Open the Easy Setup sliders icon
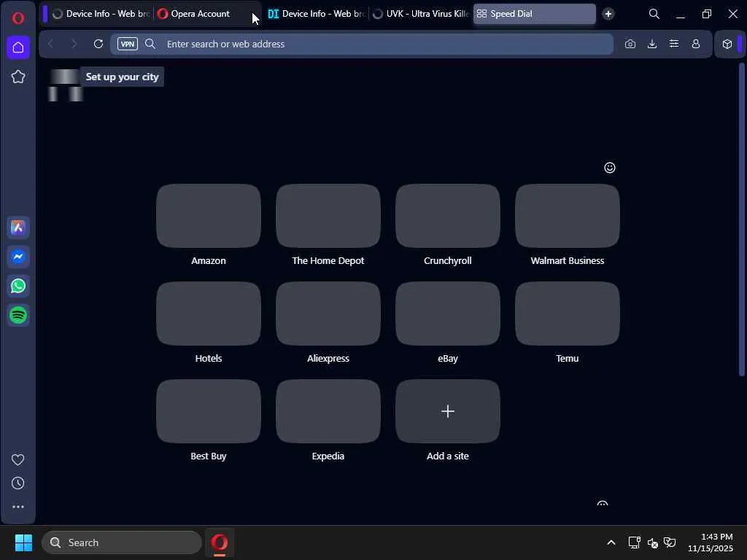The height and width of the screenshot is (560, 747). (x=673, y=44)
